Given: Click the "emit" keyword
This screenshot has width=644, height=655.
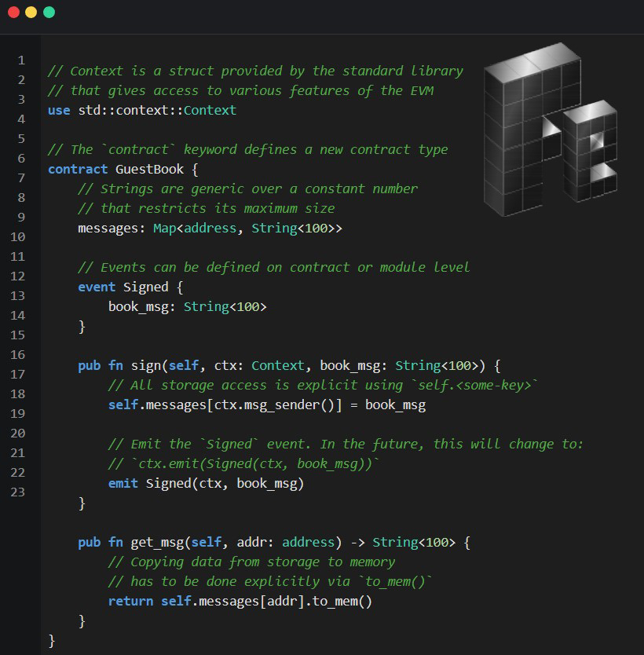Looking at the screenshot, I should tap(123, 483).
